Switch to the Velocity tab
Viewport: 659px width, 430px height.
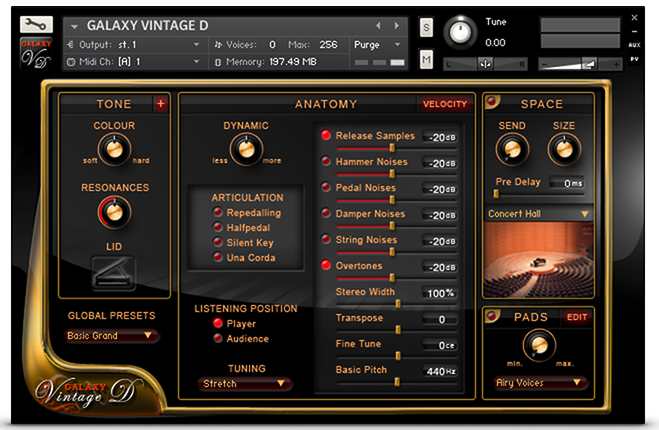click(x=445, y=104)
